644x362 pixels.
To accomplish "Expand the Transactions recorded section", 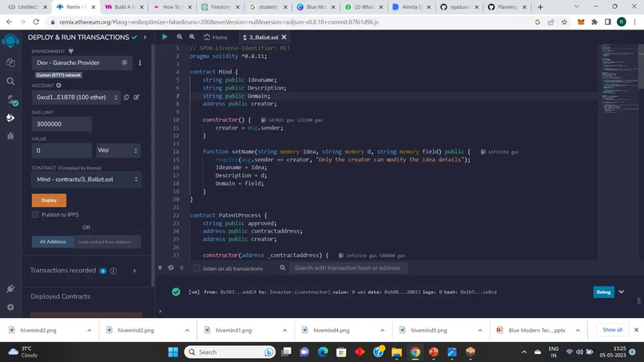I will tap(134, 271).
